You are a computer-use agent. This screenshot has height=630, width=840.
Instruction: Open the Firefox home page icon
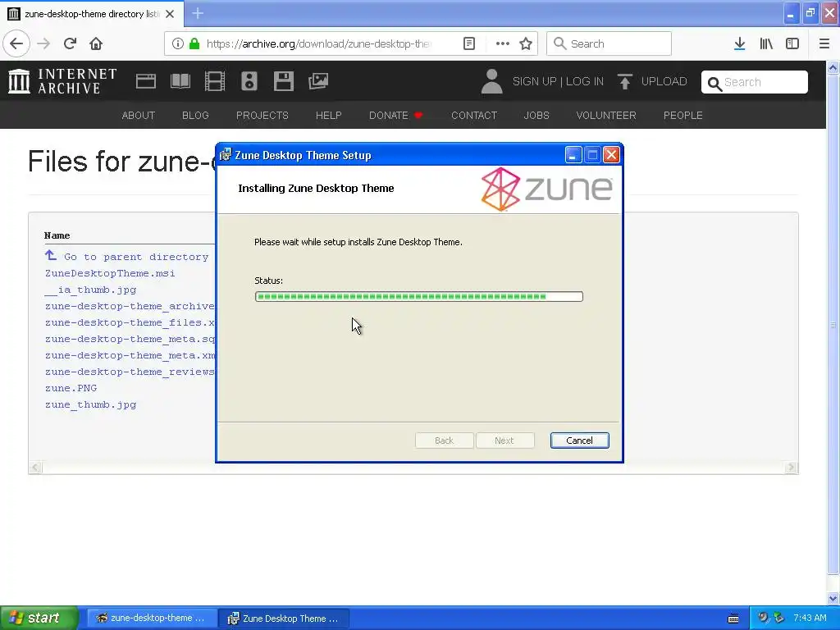[96, 43]
